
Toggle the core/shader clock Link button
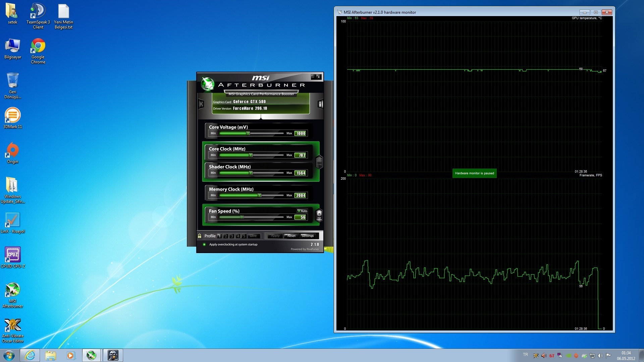point(319,162)
